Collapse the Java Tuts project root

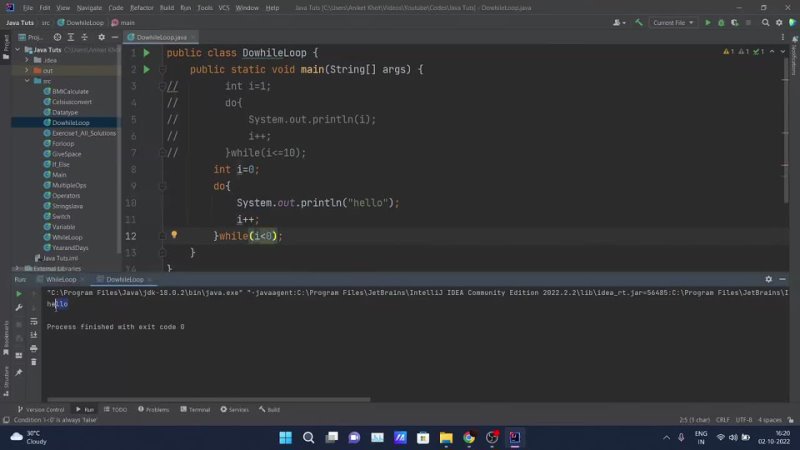coord(18,49)
